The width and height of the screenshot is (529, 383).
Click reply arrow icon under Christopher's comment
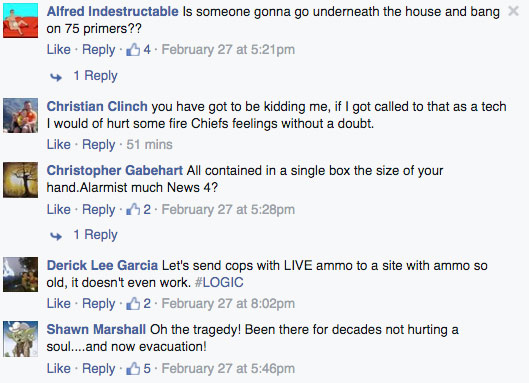pos(56,236)
